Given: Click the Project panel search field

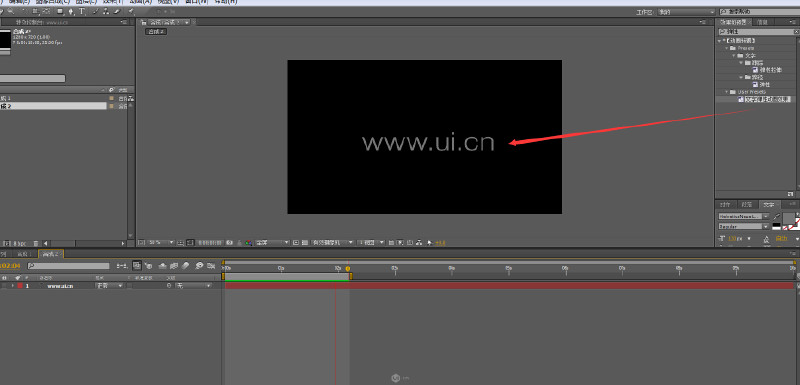Looking at the screenshot, I should [33, 79].
